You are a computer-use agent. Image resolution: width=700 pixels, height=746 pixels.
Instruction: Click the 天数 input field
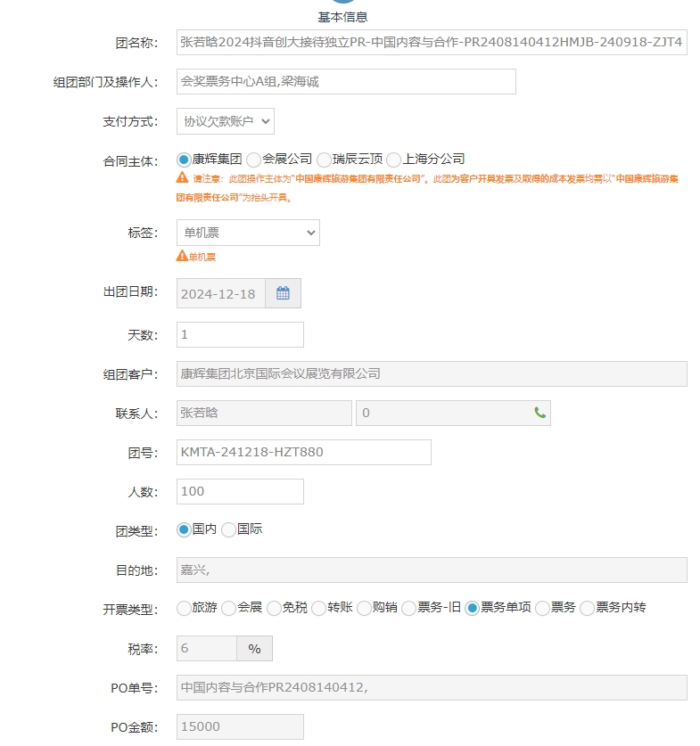240,335
